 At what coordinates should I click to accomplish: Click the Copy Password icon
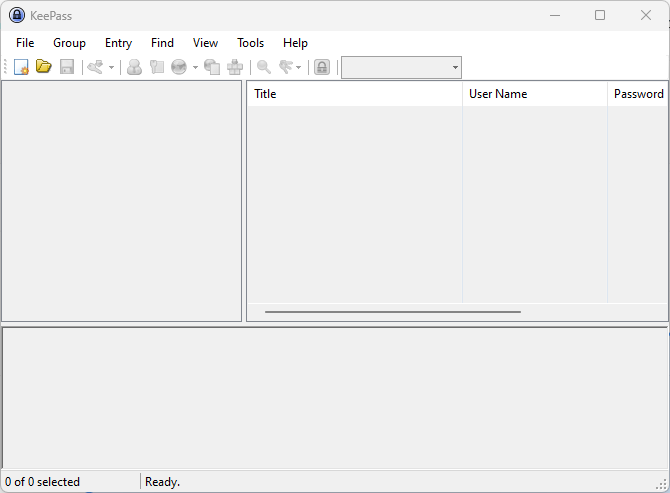coord(157,67)
